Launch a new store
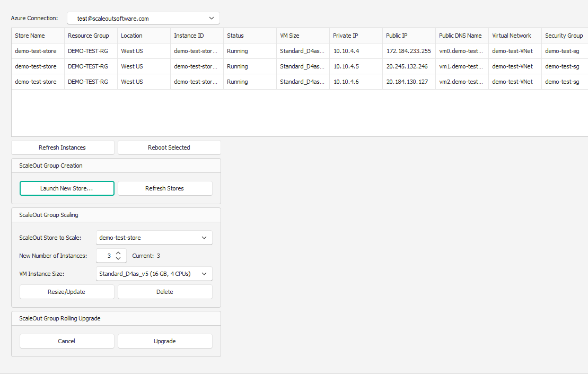Screen dimensions: 588x374 coord(67,188)
